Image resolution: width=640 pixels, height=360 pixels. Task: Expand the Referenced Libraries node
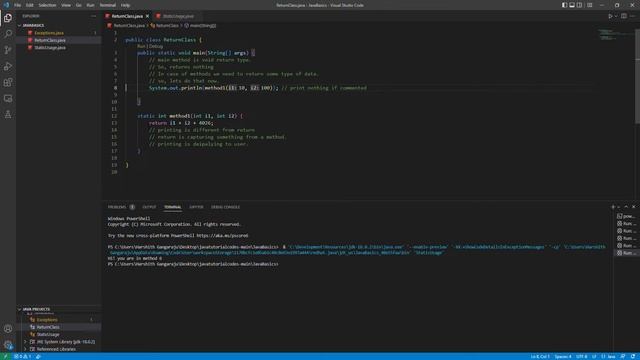(x=25, y=349)
